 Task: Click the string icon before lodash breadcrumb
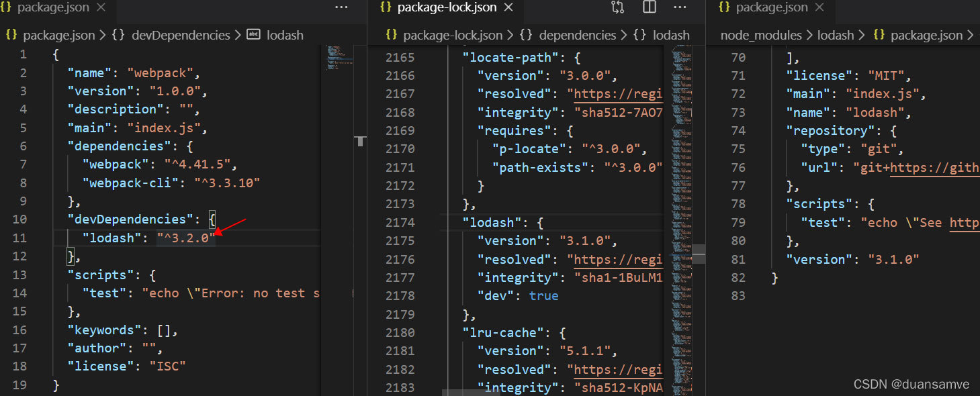point(253,34)
